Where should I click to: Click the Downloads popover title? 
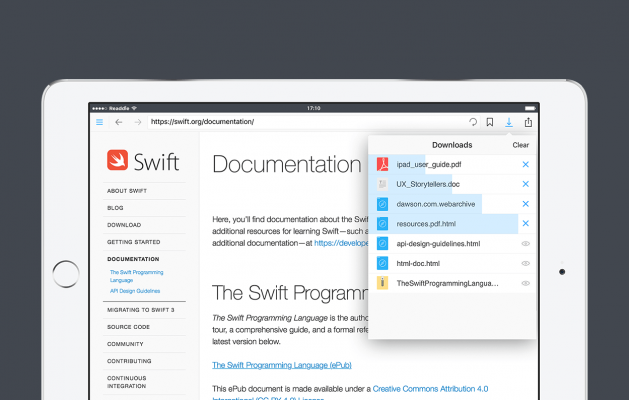click(452, 145)
